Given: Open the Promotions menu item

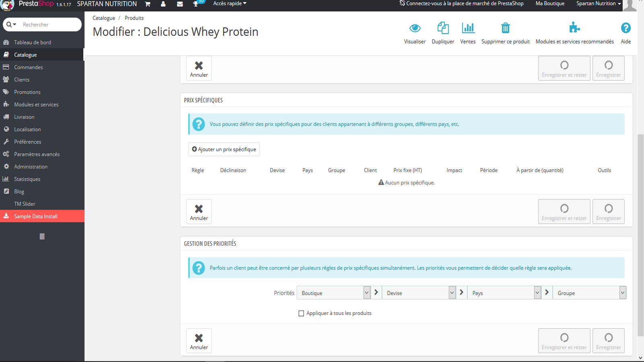Looking at the screenshot, I should tap(42, 92).
